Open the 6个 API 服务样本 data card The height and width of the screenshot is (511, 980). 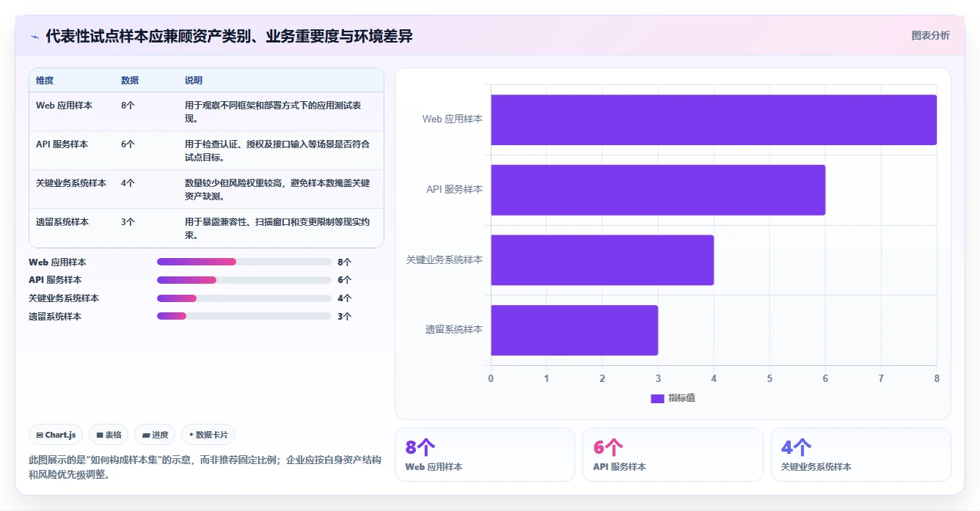[x=673, y=455]
